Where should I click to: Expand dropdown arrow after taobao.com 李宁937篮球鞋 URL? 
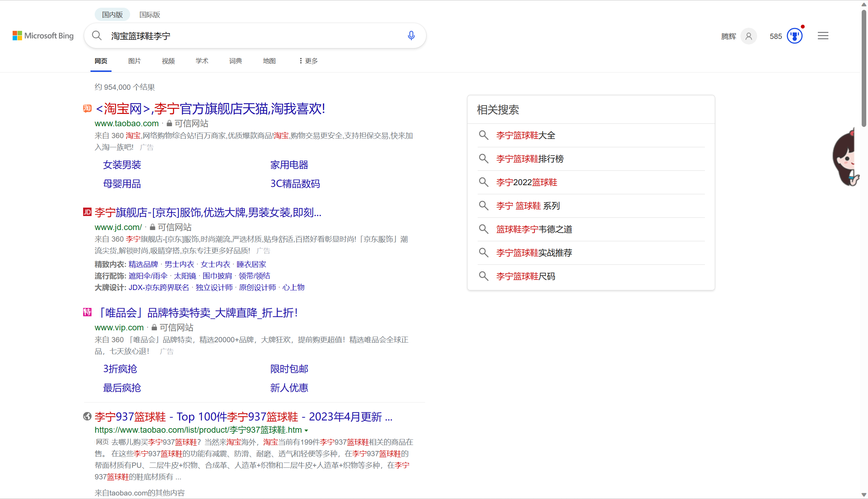pyautogui.click(x=306, y=430)
